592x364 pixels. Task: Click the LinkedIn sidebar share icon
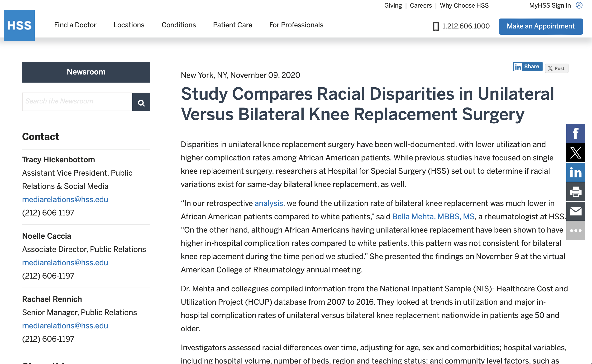[576, 172]
